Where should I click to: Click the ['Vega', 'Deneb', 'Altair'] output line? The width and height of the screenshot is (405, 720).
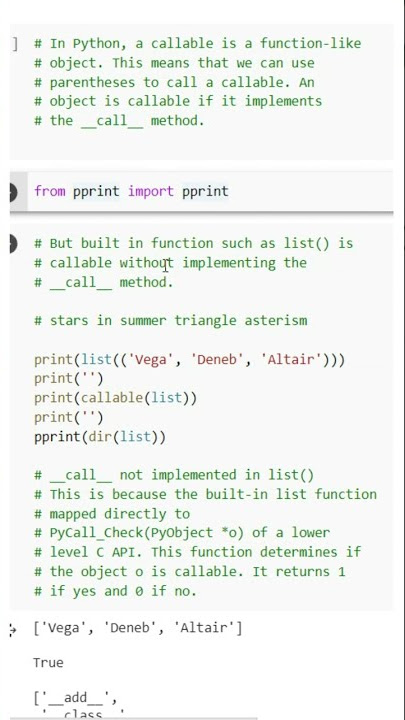[138, 628]
